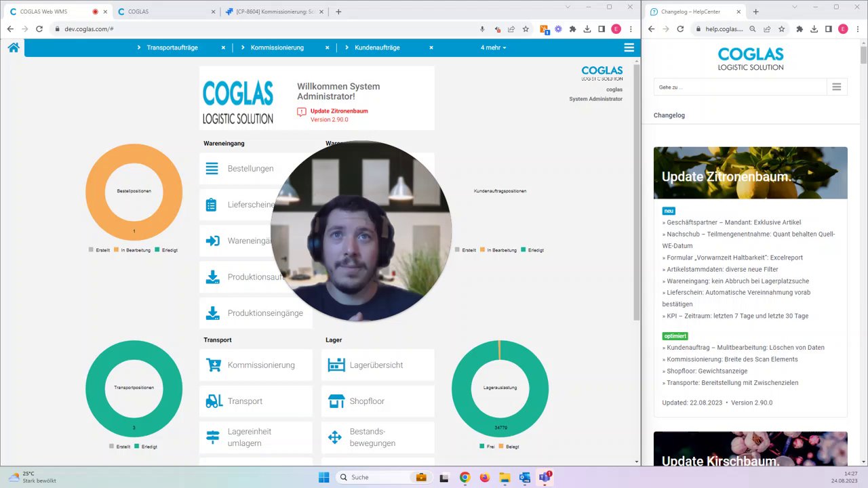This screenshot has height=488, width=868.
Task: Open the Update Zitronenbaum notice link
Action: coord(339,111)
